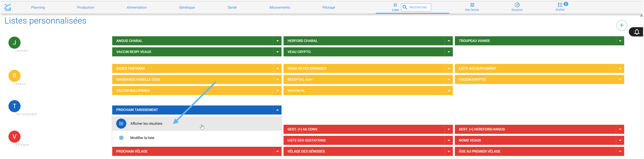Click the notification bell icon

tap(637, 32)
